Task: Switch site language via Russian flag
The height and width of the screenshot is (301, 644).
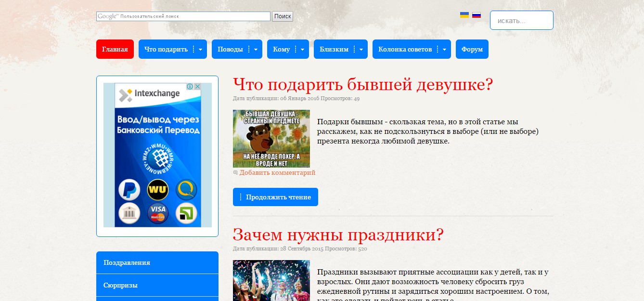Action: point(477,15)
